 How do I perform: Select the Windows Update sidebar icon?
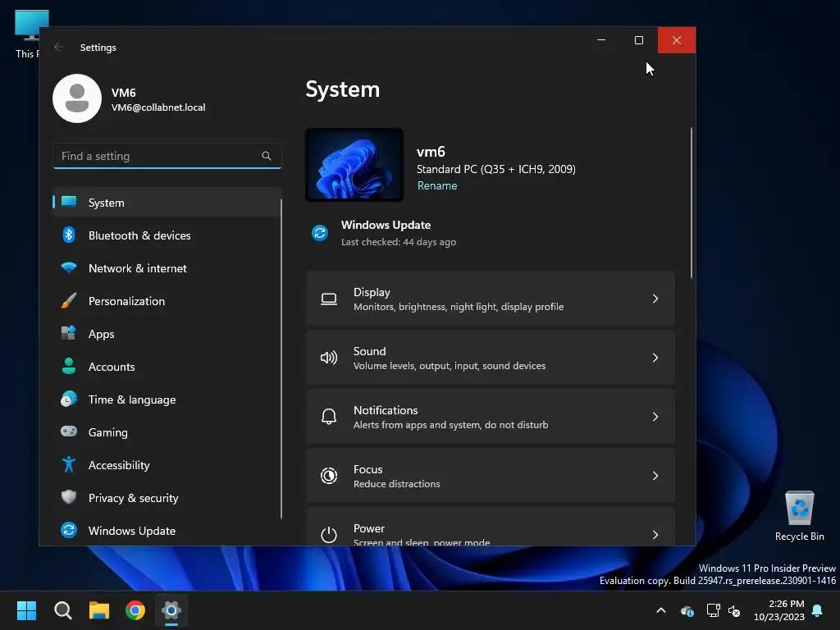(69, 531)
